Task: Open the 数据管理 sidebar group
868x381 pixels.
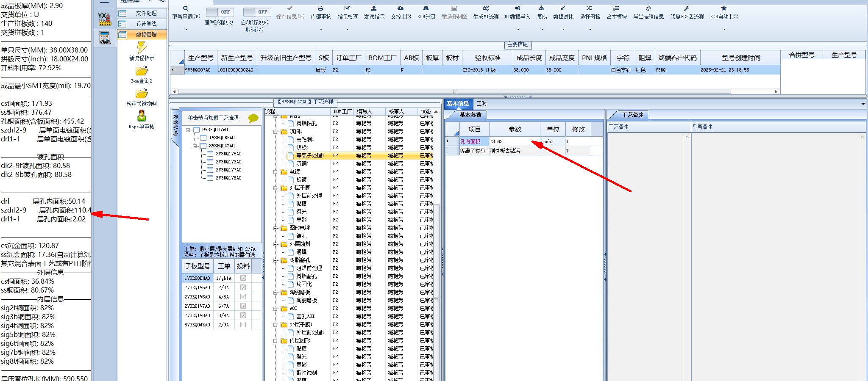Action: point(142,35)
